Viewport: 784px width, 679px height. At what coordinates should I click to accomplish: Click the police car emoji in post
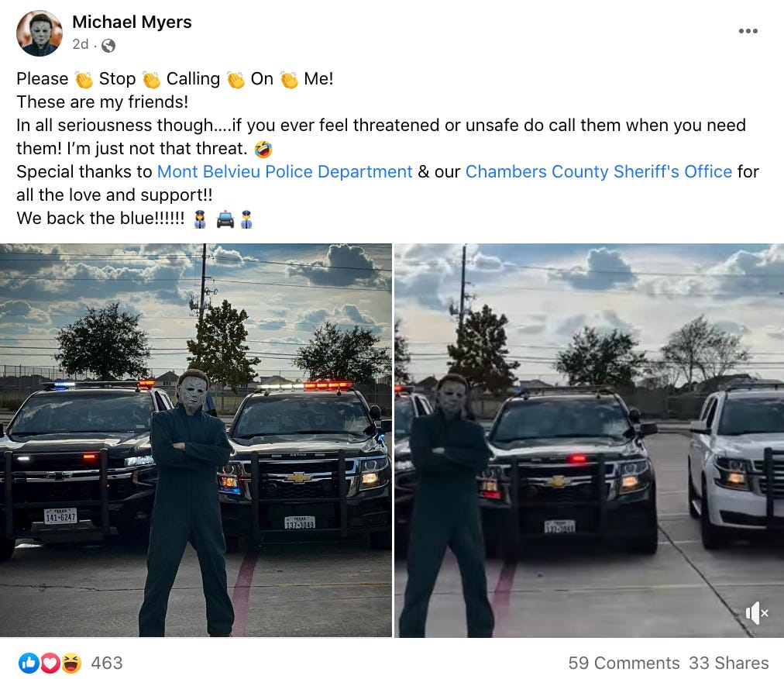point(225,219)
